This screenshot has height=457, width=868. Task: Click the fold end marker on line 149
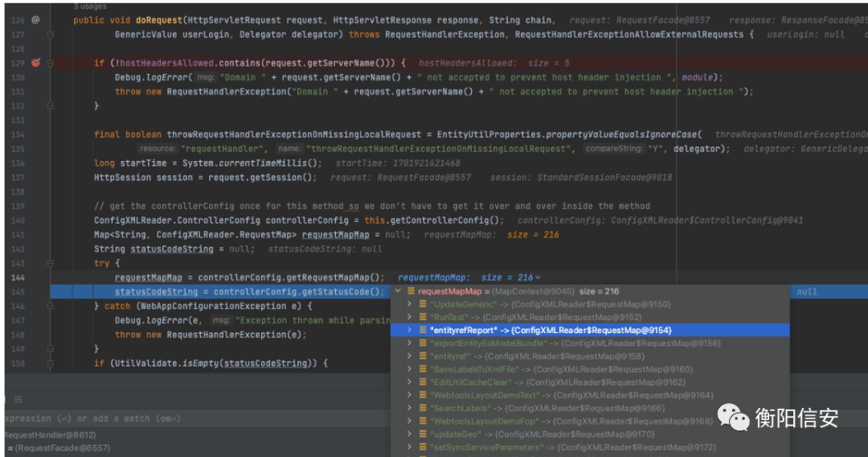point(51,349)
